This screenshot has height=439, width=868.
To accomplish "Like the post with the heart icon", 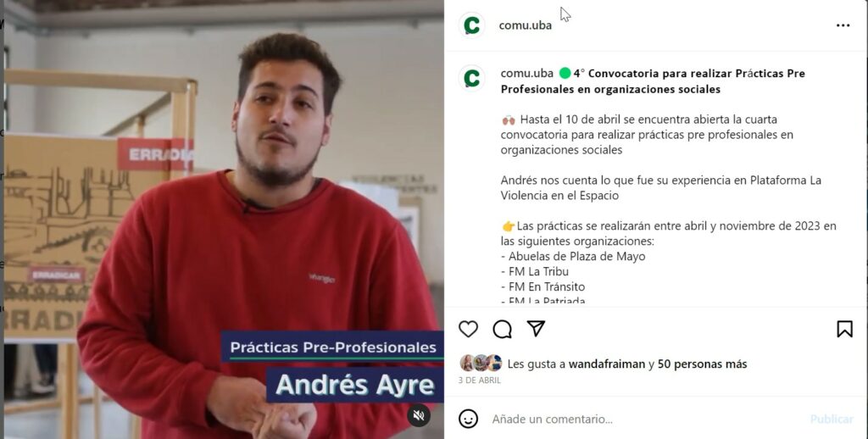I will [468, 329].
